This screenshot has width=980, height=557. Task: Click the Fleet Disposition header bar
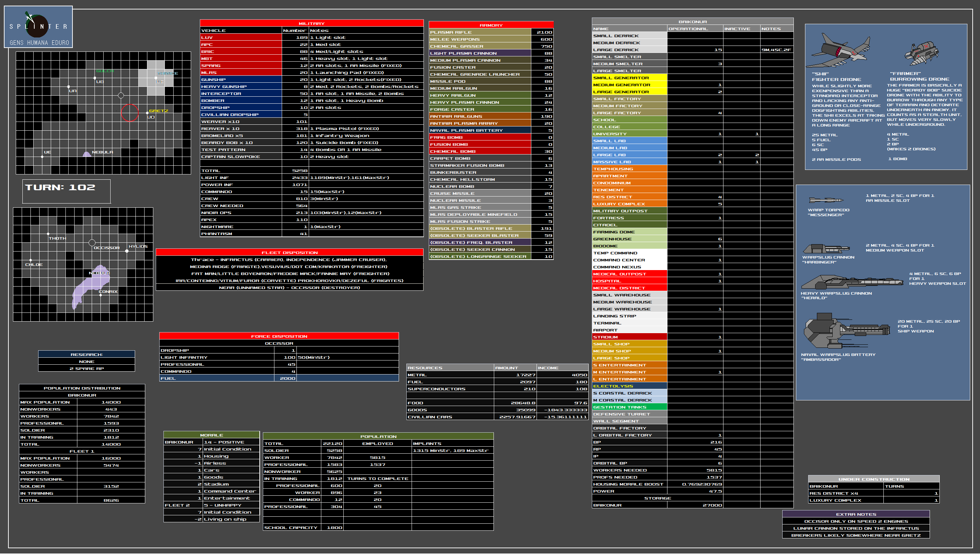click(289, 253)
